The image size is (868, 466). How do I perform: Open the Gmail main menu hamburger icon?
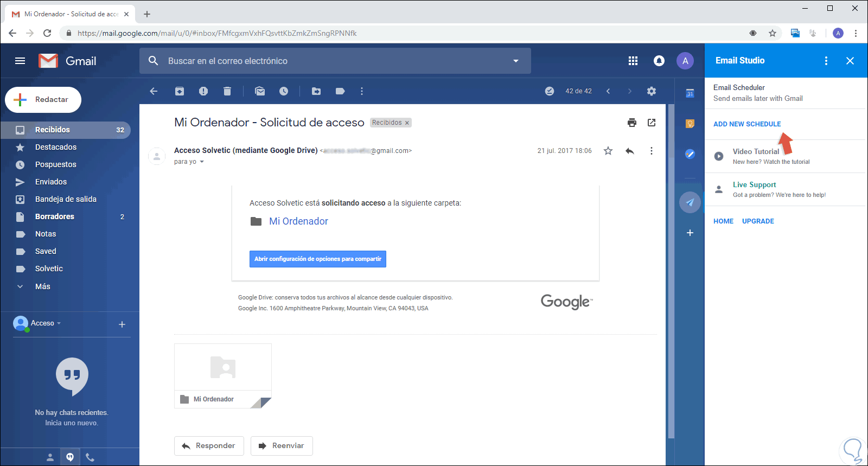point(20,61)
